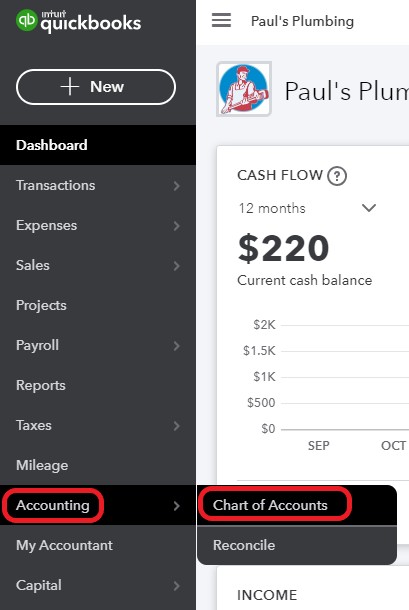The image size is (409, 610).
Task: Expand the Capital submenu chevron
Action: tap(177, 586)
